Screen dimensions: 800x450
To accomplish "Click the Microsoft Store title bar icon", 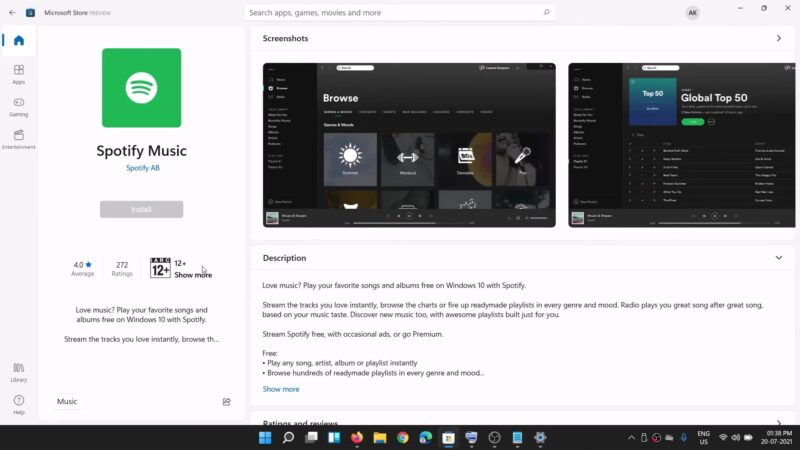I will click(31, 13).
